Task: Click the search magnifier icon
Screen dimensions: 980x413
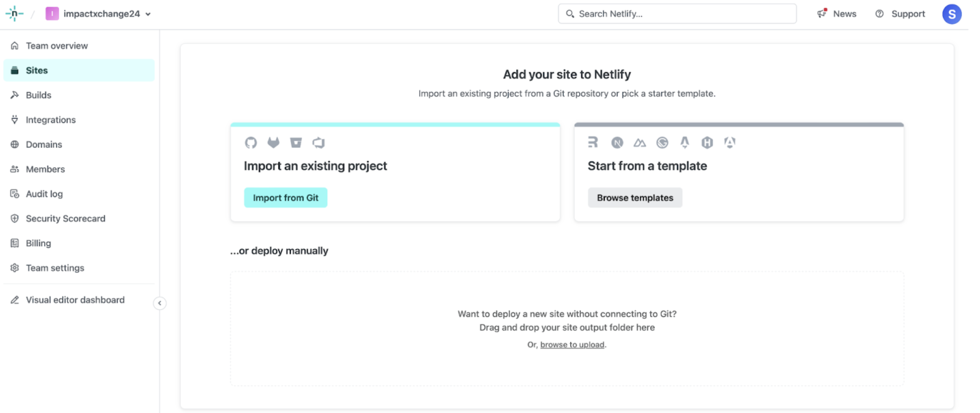Action: (570, 14)
